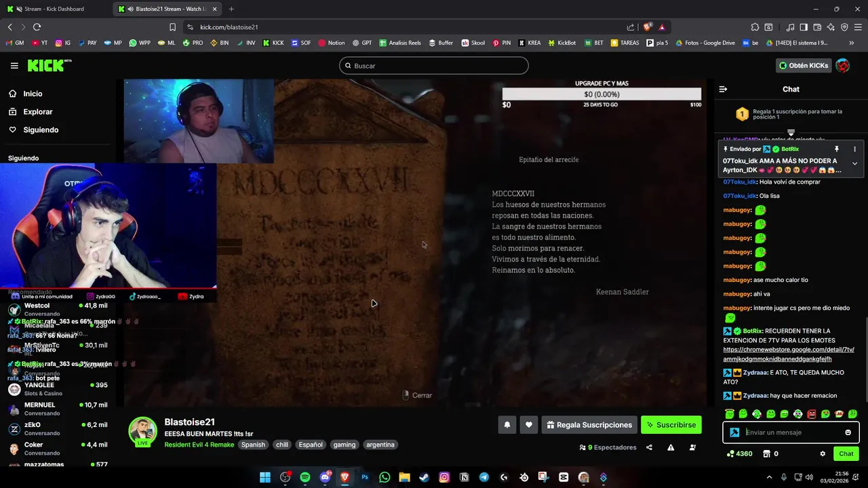
Task: Open Analisis Reels bookmark
Action: click(400, 43)
